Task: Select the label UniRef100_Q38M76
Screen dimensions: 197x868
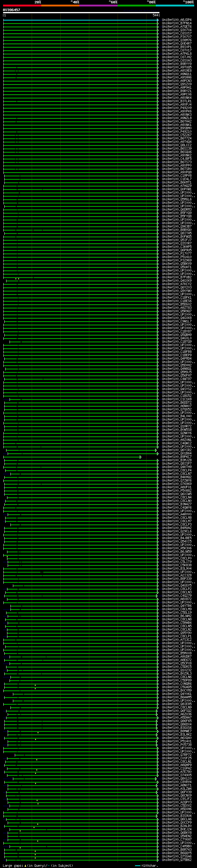Action: [177, 40]
